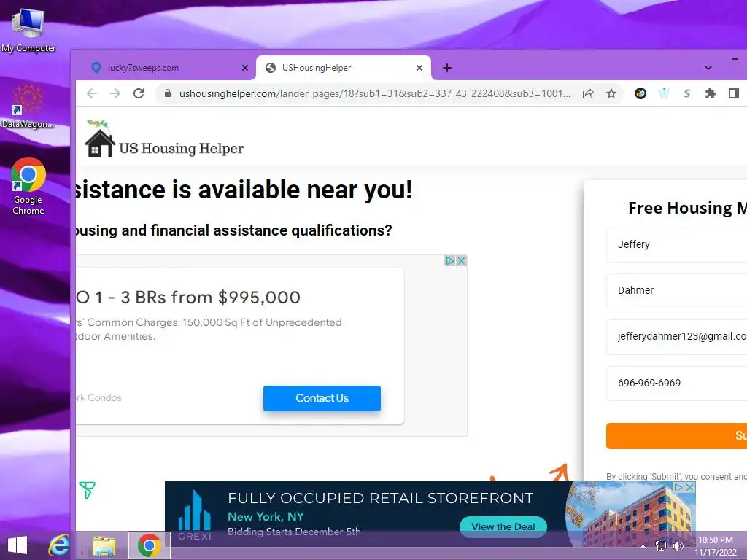Close the USHousingHelper tab
The height and width of the screenshot is (560, 747).
419,68
